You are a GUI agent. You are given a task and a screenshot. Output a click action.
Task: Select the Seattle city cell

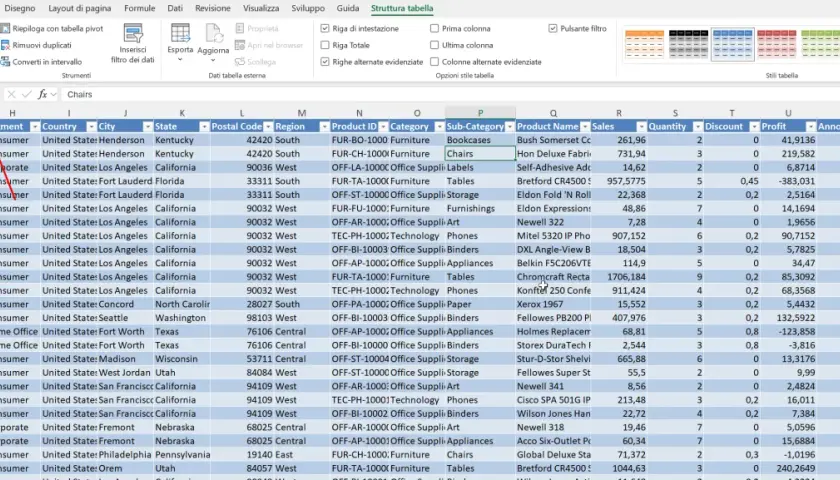coord(125,318)
